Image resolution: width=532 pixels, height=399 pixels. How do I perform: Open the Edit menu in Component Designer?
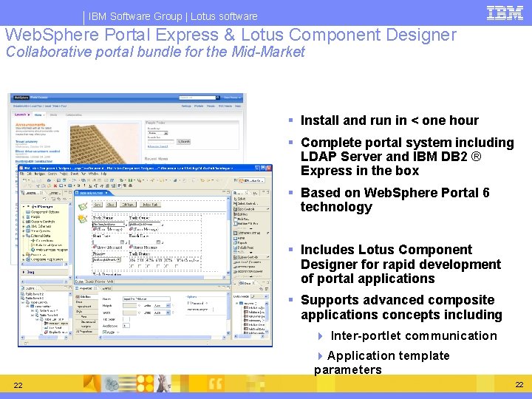coord(30,174)
